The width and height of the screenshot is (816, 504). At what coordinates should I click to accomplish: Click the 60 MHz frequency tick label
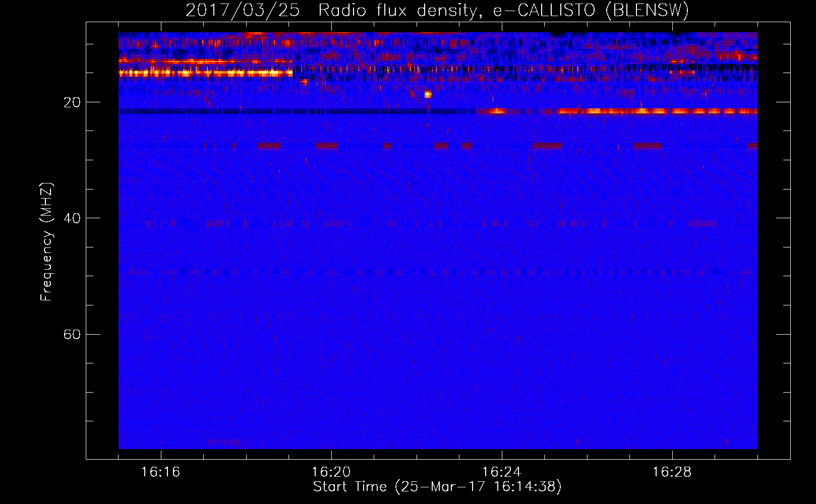point(72,335)
